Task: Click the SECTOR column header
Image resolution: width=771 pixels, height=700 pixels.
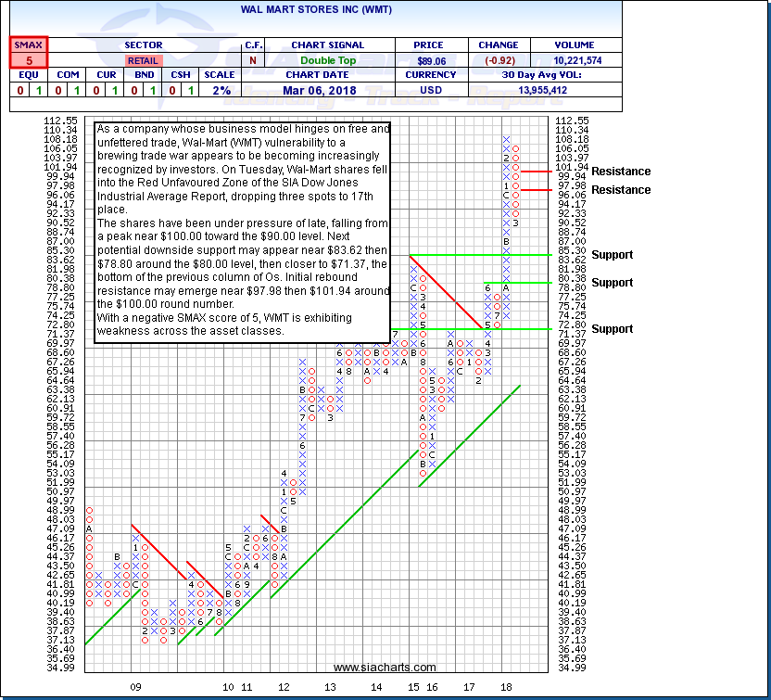Action: 143,45
